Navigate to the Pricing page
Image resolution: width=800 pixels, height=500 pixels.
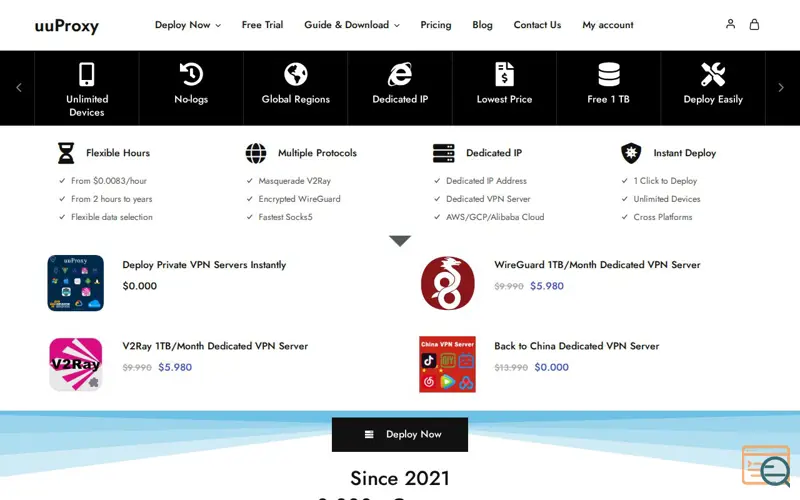[436, 24]
